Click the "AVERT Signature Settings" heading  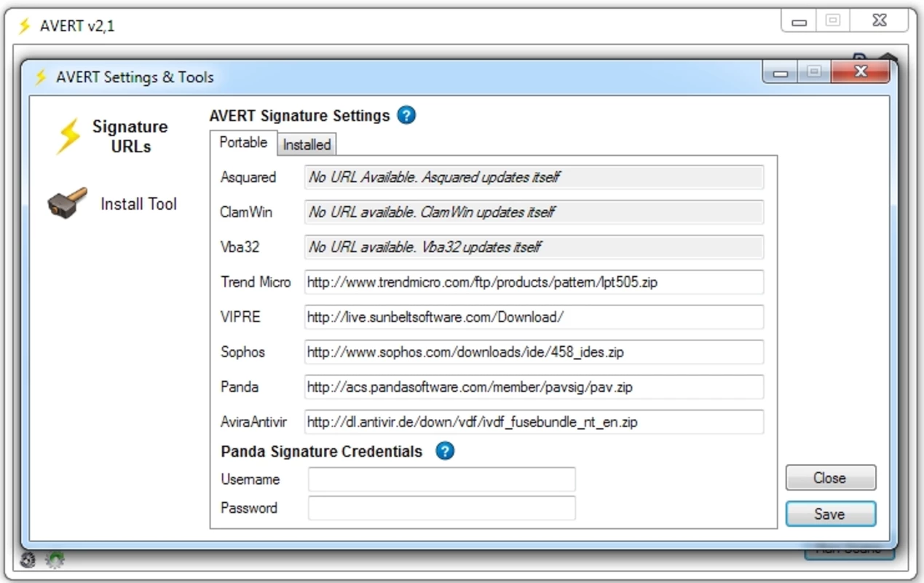pos(299,116)
